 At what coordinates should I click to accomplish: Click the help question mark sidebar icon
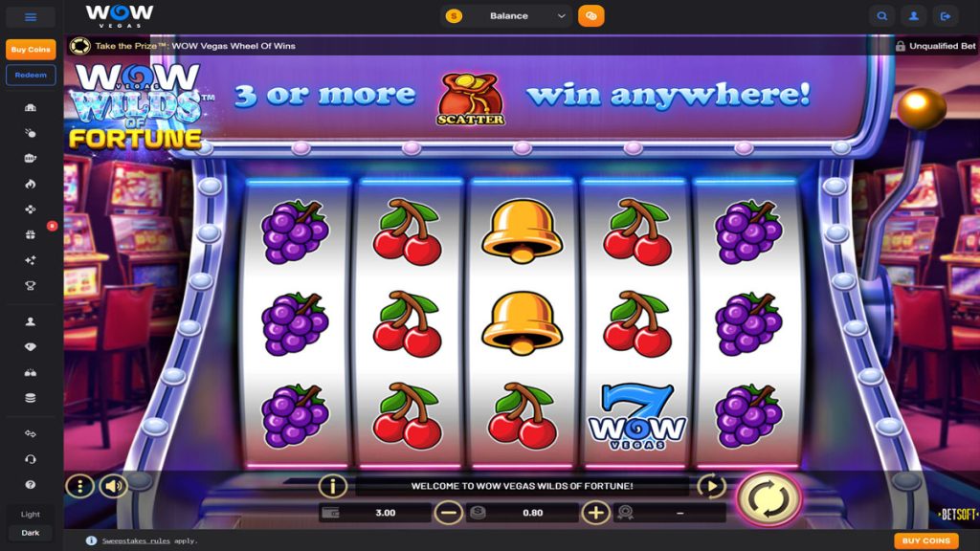tap(30, 485)
